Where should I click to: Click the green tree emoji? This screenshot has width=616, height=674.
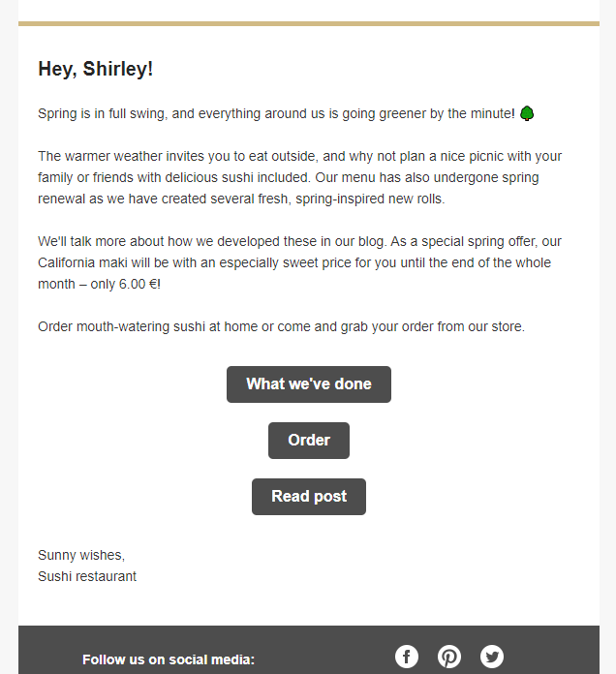(x=527, y=113)
